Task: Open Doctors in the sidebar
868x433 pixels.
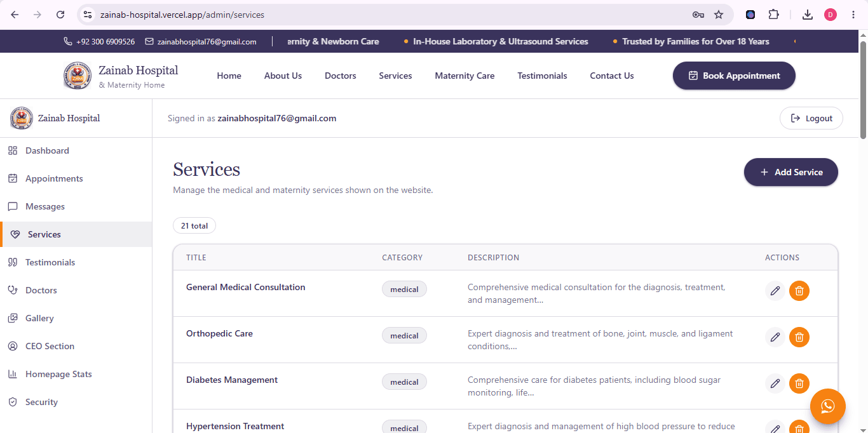Action: 76,290
